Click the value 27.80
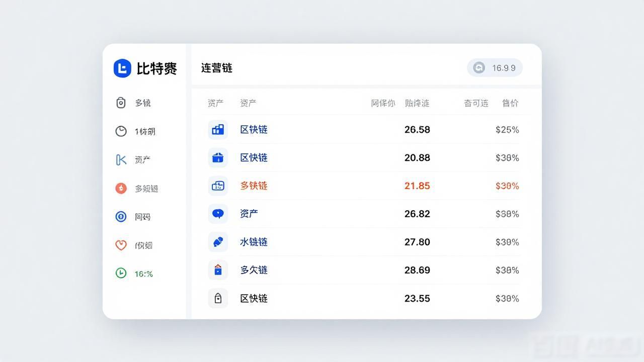 coord(417,242)
